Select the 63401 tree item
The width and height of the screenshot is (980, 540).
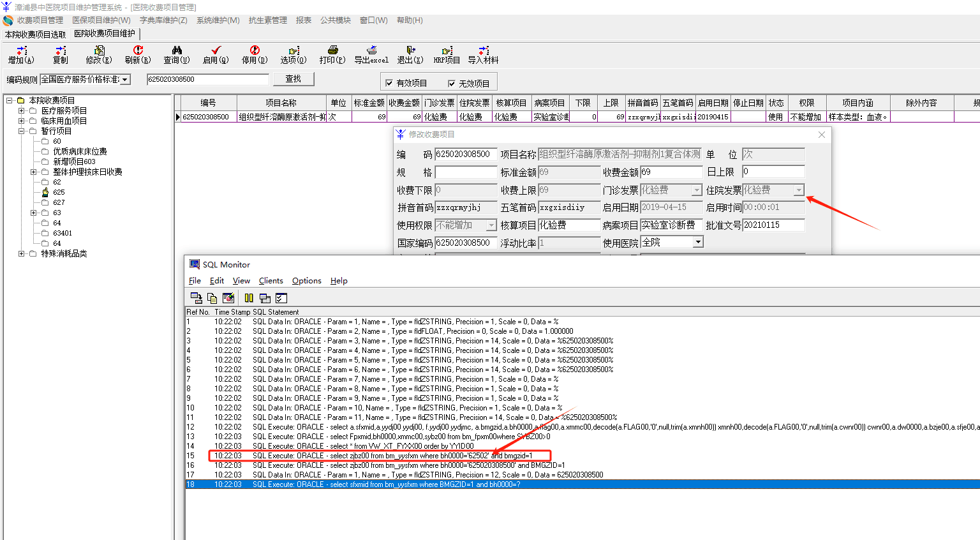click(x=63, y=233)
